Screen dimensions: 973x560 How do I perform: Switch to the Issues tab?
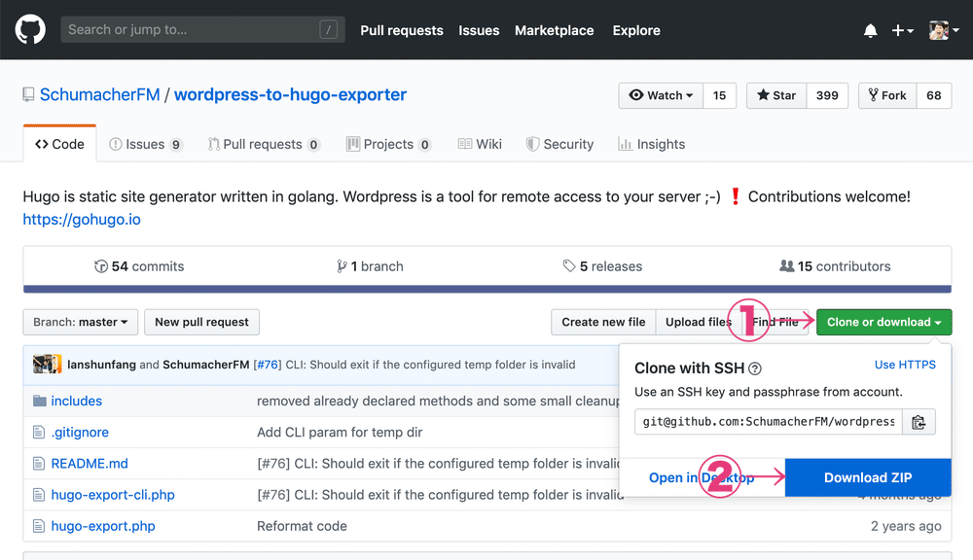pos(145,143)
